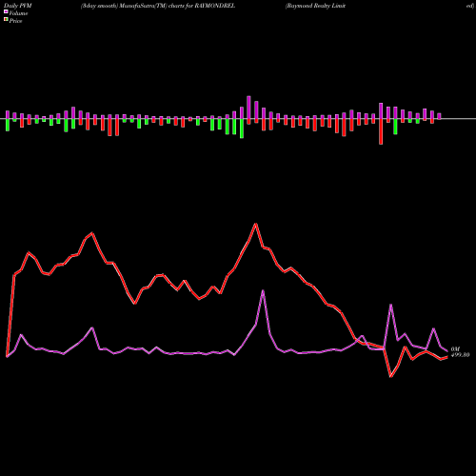Click the 'Daily PVM' title text

18,6
